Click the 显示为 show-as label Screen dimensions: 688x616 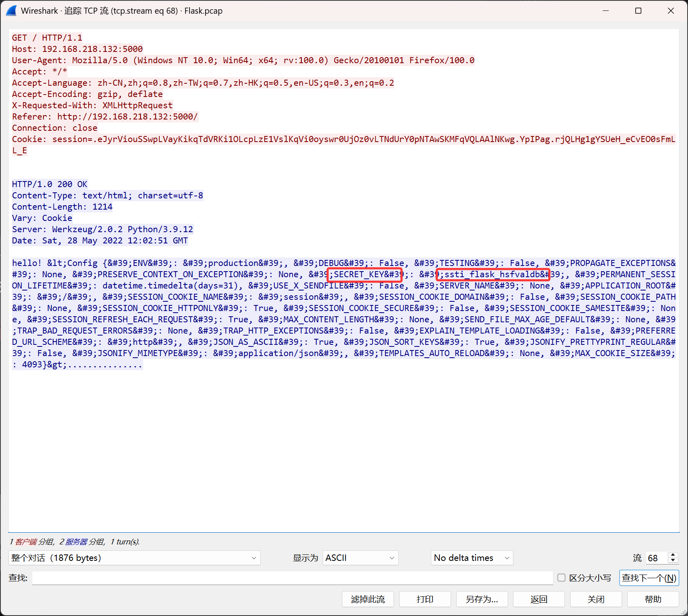tap(305, 558)
